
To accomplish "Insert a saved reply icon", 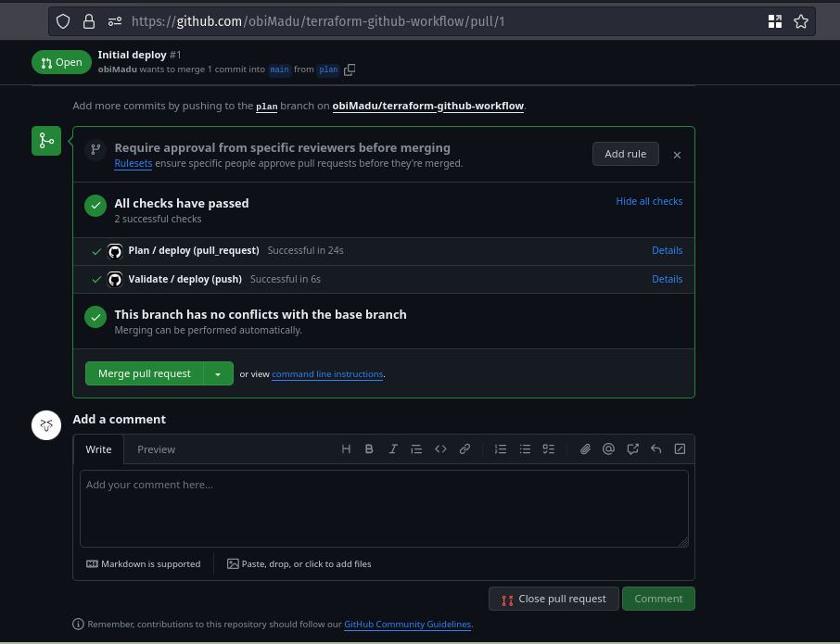I will click(656, 449).
